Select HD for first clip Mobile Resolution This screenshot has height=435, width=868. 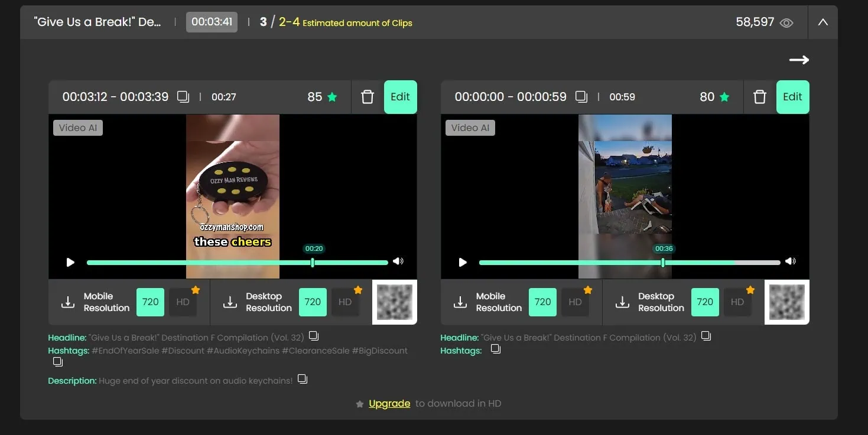click(183, 302)
